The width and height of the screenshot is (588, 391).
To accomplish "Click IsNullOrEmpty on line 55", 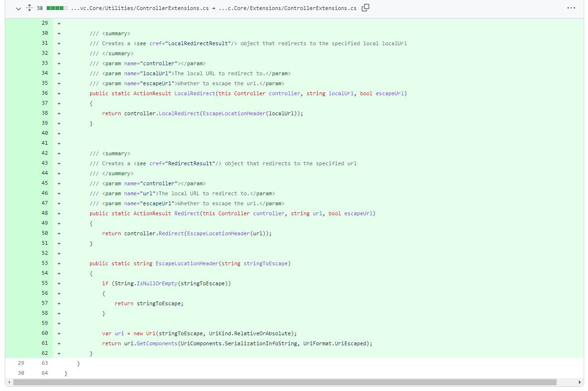I will (x=157, y=283).
